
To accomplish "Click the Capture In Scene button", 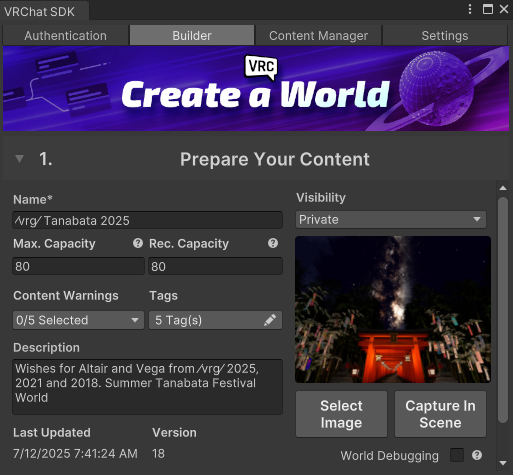I will point(440,414).
